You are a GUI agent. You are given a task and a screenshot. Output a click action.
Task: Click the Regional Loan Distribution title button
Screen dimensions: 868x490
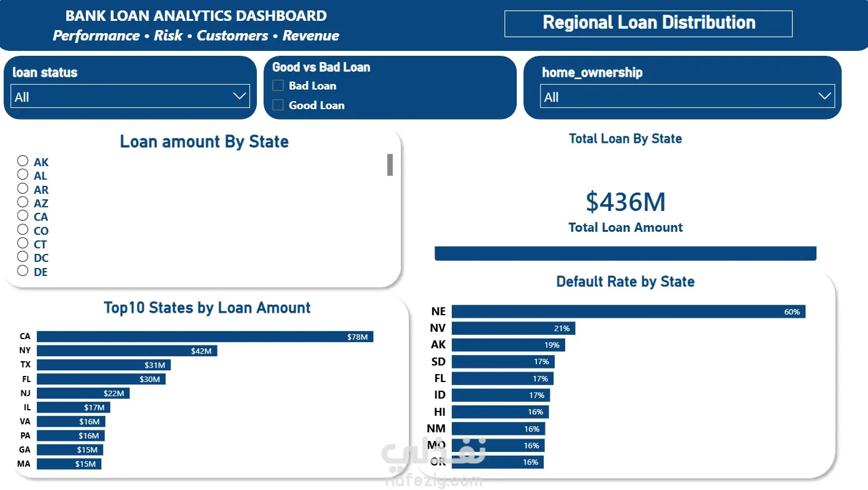click(649, 23)
